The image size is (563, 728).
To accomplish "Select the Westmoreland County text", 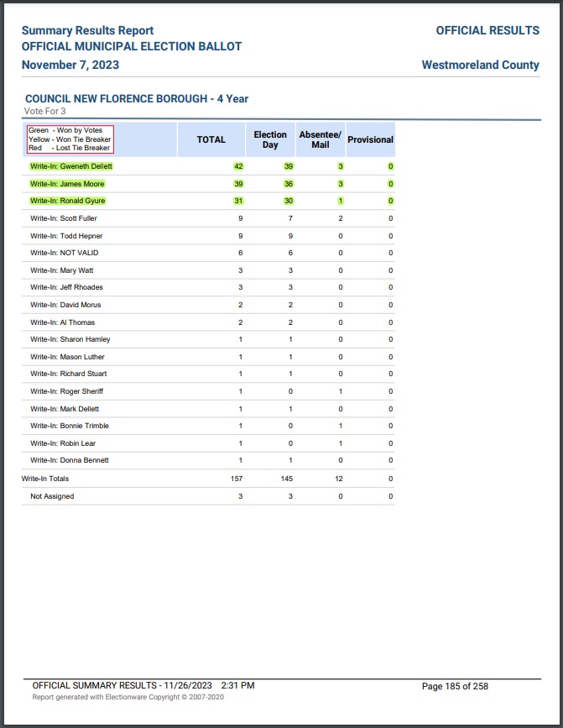I will coord(480,65).
